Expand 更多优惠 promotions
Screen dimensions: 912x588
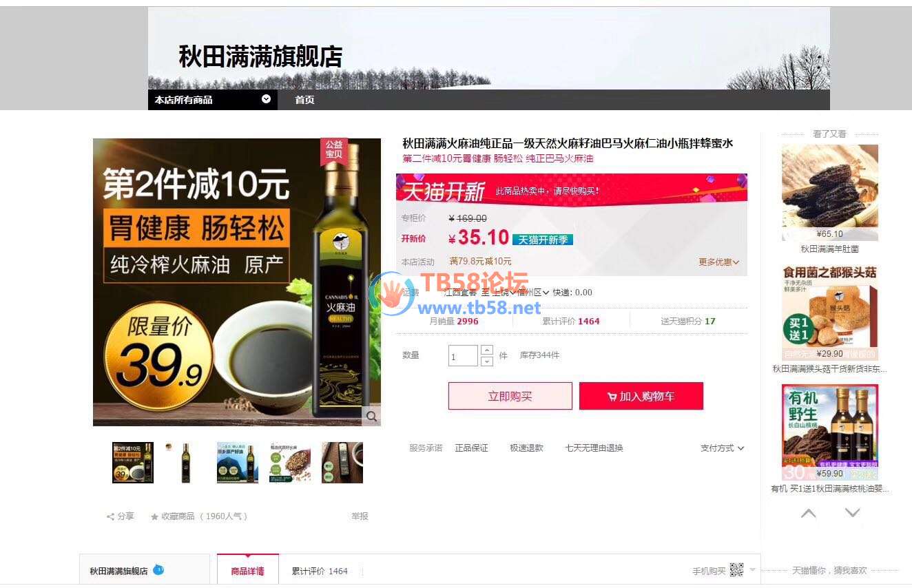click(718, 262)
